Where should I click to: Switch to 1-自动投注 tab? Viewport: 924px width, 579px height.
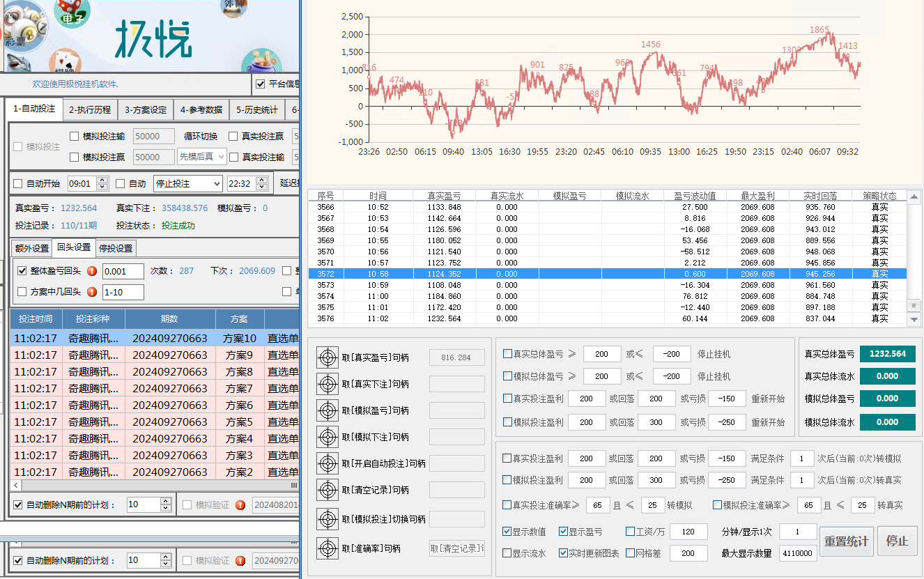pos(34,109)
